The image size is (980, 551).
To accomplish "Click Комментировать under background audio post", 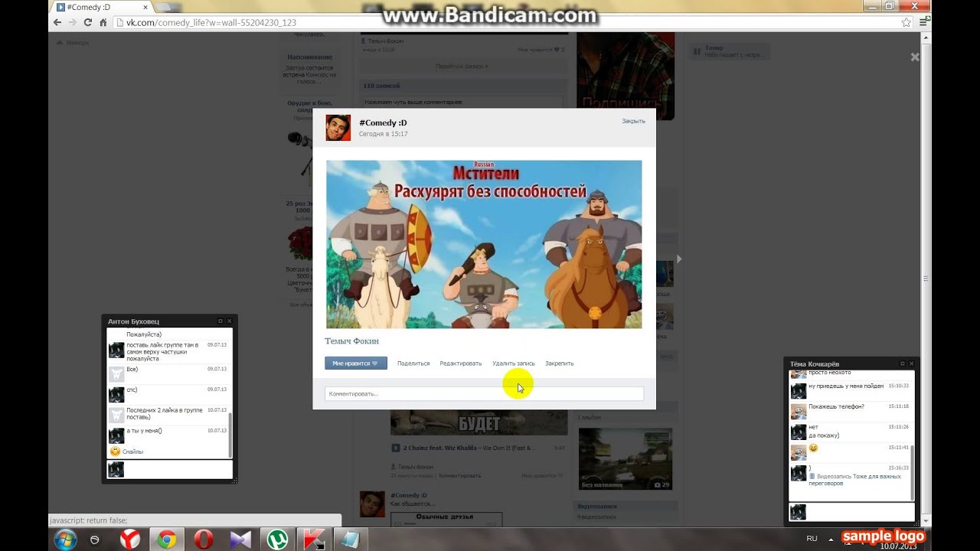I will 460,476.
